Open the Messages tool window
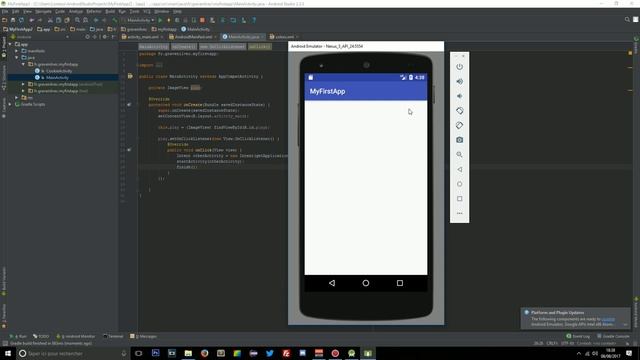The image size is (640, 360). click(144, 336)
